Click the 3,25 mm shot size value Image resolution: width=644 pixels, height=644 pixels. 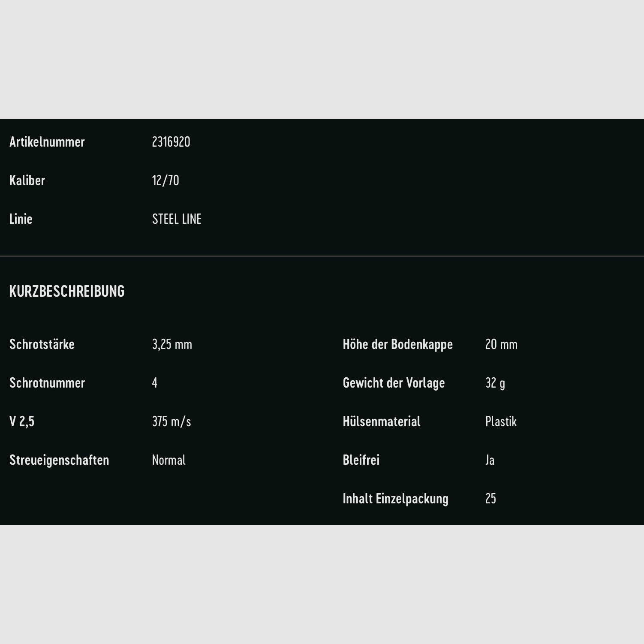coord(172,344)
